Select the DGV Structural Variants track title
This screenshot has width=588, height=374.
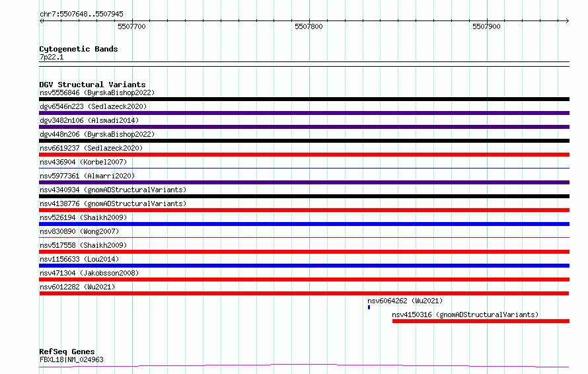click(x=92, y=85)
